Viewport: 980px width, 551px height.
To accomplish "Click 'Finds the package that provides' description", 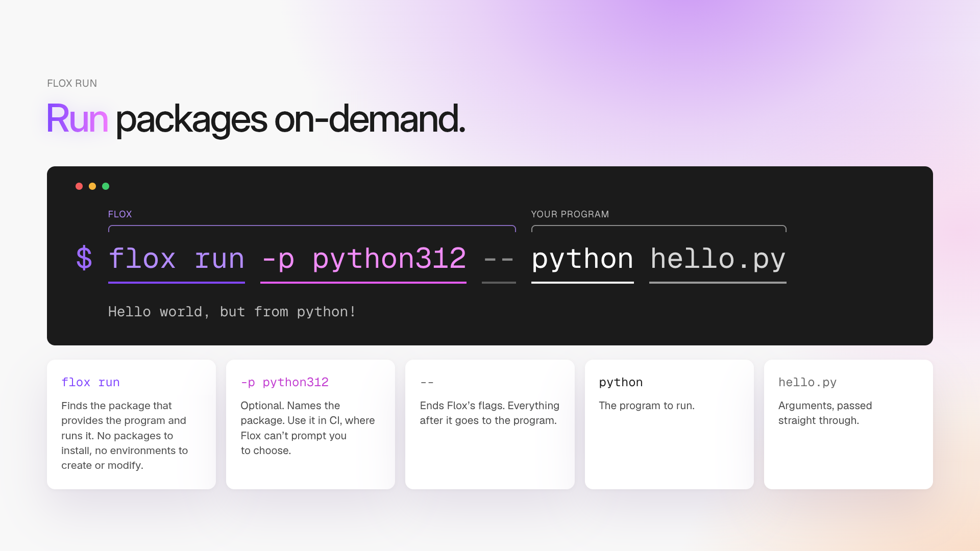I will 125,436.
